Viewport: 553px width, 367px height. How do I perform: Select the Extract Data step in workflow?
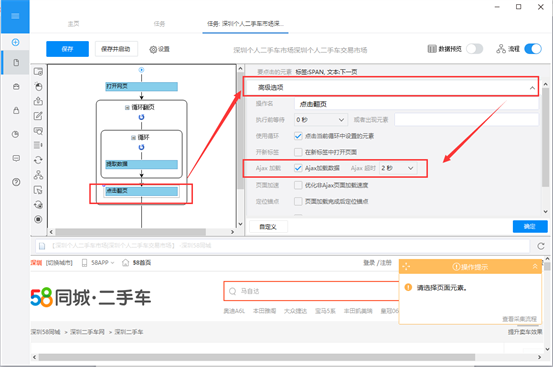[x=141, y=164]
